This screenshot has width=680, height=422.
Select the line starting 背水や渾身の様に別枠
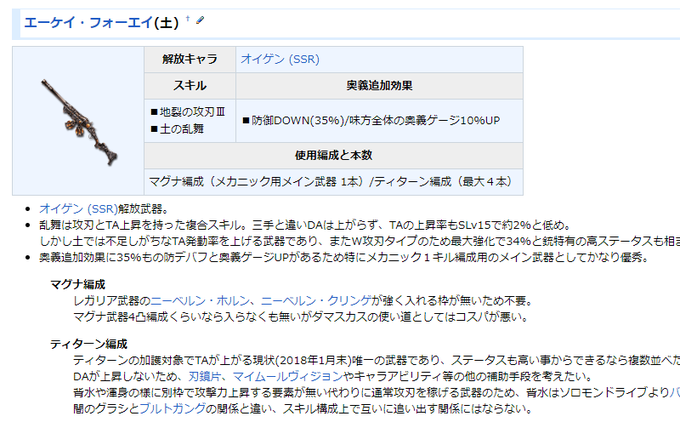[x=376, y=393]
